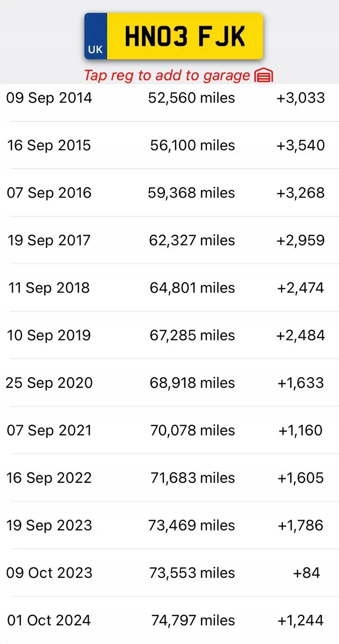This screenshot has width=339, height=644.
Task: Click the red garage icon
Action: [x=264, y=75]
